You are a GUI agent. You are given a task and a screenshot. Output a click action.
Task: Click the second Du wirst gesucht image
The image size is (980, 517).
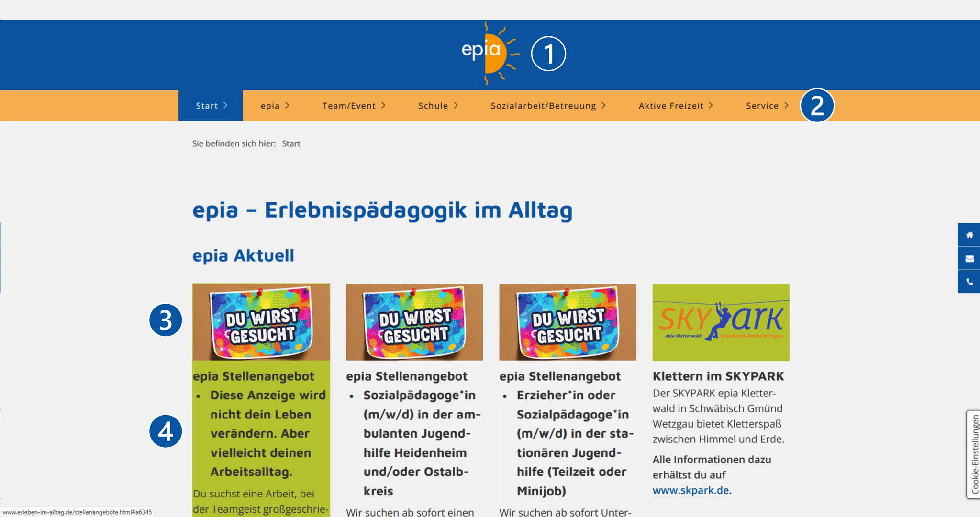[x=414, y=322]
